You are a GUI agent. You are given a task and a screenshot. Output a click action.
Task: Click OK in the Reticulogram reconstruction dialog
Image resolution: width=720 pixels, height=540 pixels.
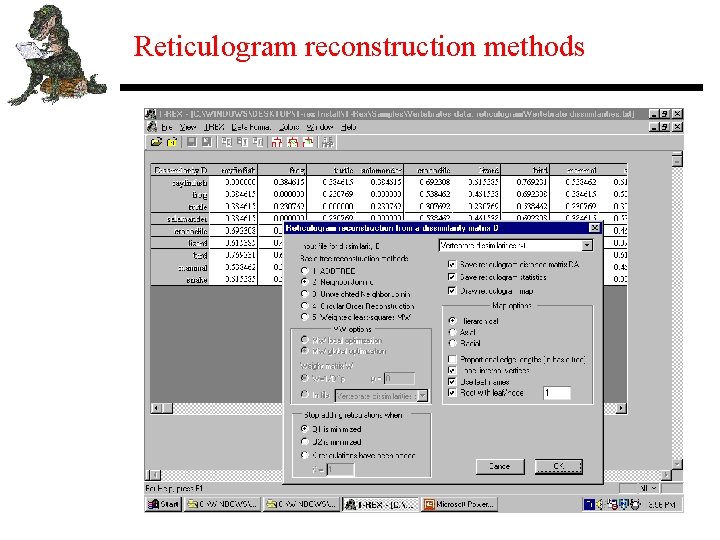click(x=558, y=467)
